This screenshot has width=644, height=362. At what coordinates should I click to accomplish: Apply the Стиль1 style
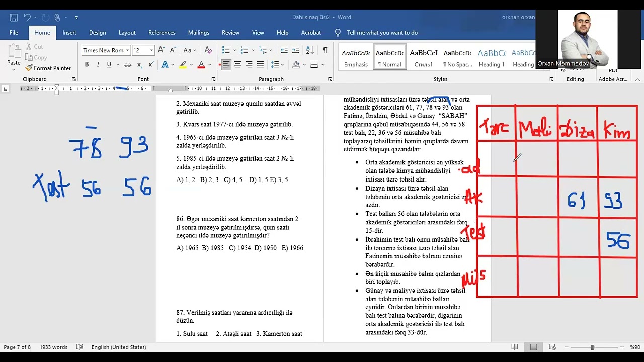click(424, 57)
